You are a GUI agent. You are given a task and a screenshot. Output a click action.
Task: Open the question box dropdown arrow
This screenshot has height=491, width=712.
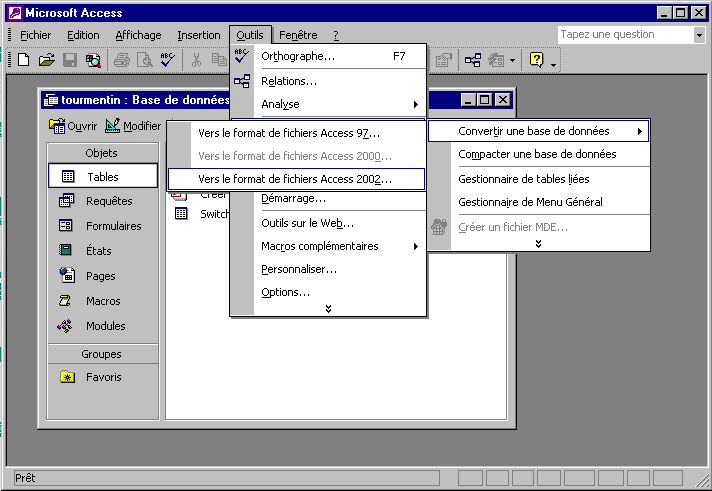tap(699, 35)
